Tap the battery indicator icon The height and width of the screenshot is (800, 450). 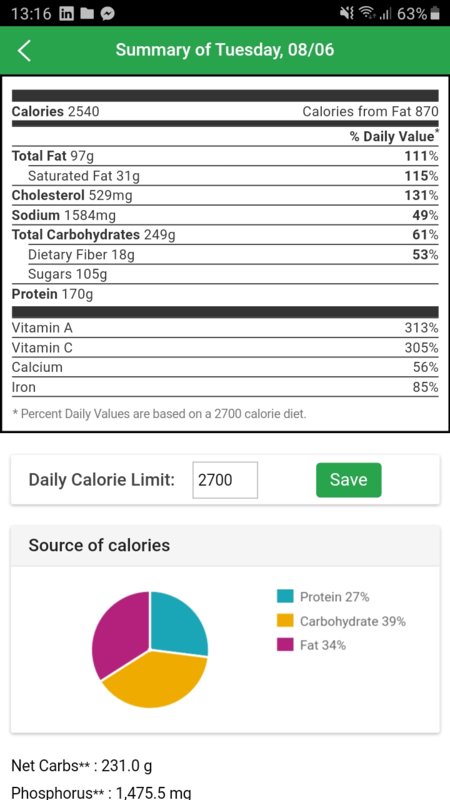coord(435,14)
